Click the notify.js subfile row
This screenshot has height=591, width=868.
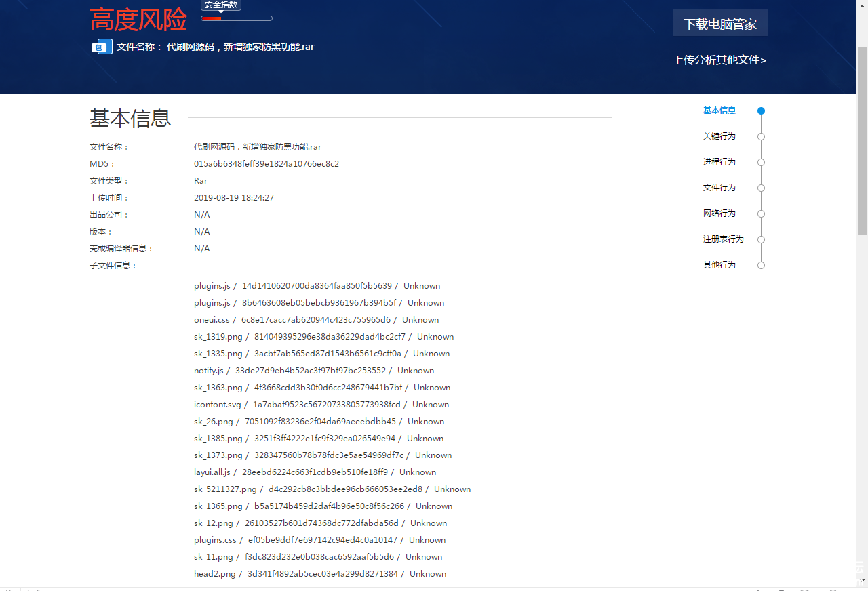click(x=314, y=371)
